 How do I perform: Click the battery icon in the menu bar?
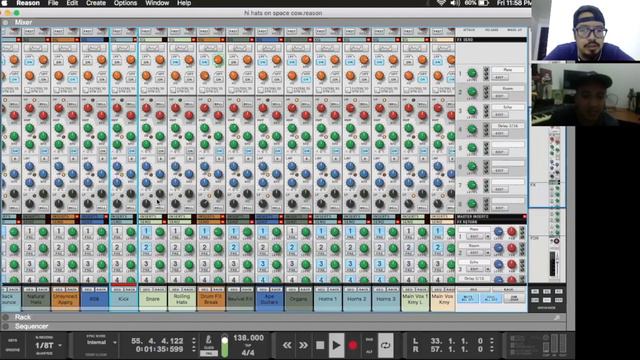point(483,3)
